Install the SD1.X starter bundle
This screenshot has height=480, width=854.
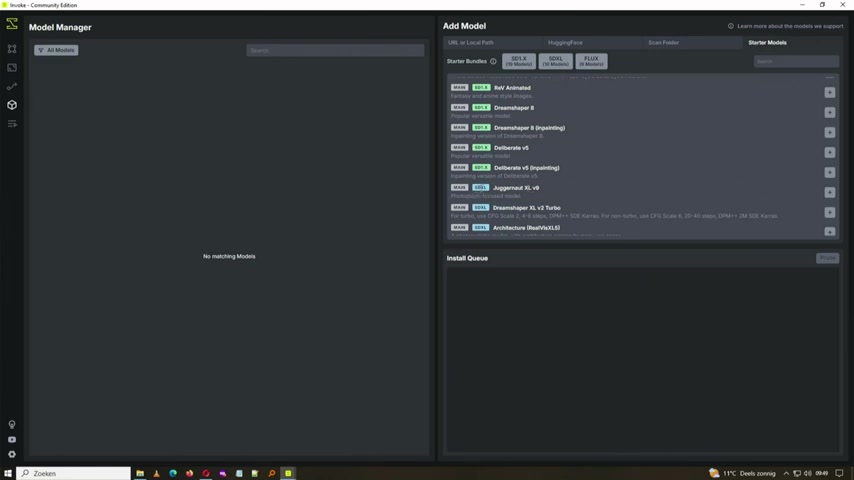pyautogui.click(x=519, y=61)
